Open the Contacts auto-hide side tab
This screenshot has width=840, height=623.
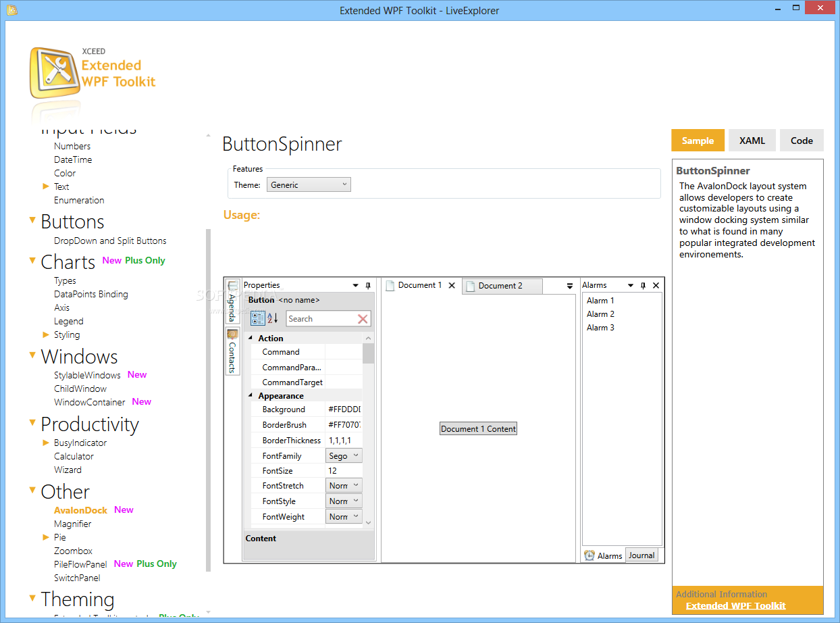tap(232, 351)
